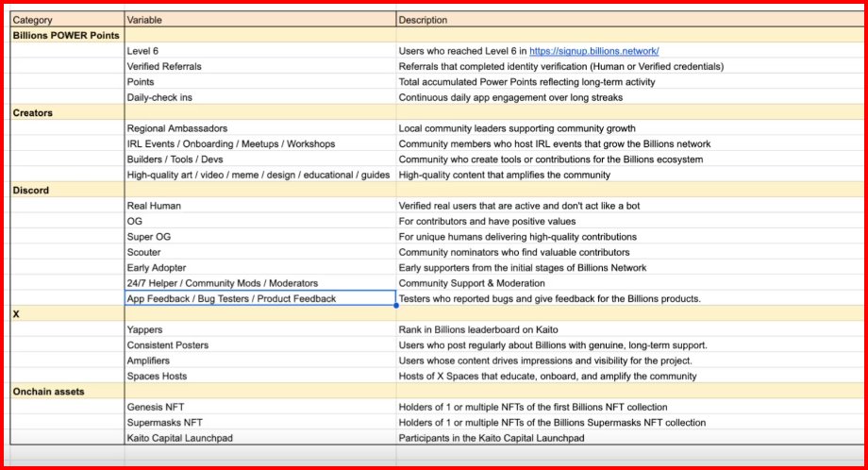Image resolution: width=868 pixels, height=470 pixels.
Task: Click the 'Community nominators who find valuable contributors' cell
Action: tap(630, 252)
